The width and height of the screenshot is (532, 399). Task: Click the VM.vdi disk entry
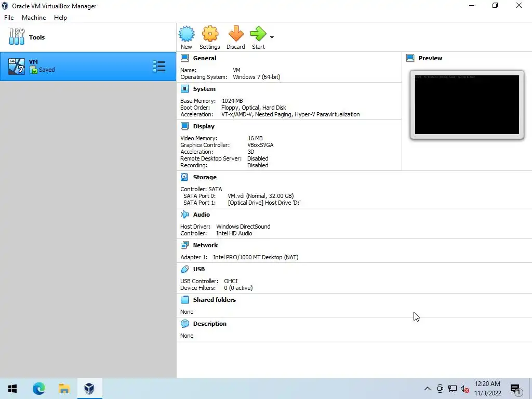[261, 196]
